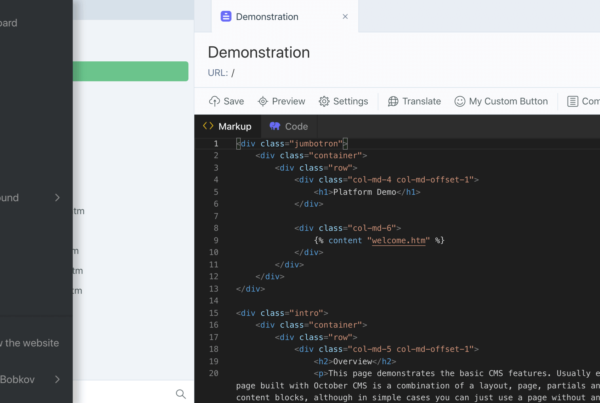Click the 'ound' sidebar menu item
The width and height of the screenshot is (600, 403).
click(9, 197)
